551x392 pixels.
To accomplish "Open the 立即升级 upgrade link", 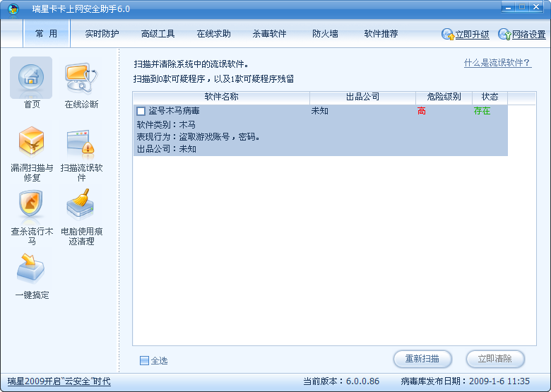I will [x=472, y=35].
